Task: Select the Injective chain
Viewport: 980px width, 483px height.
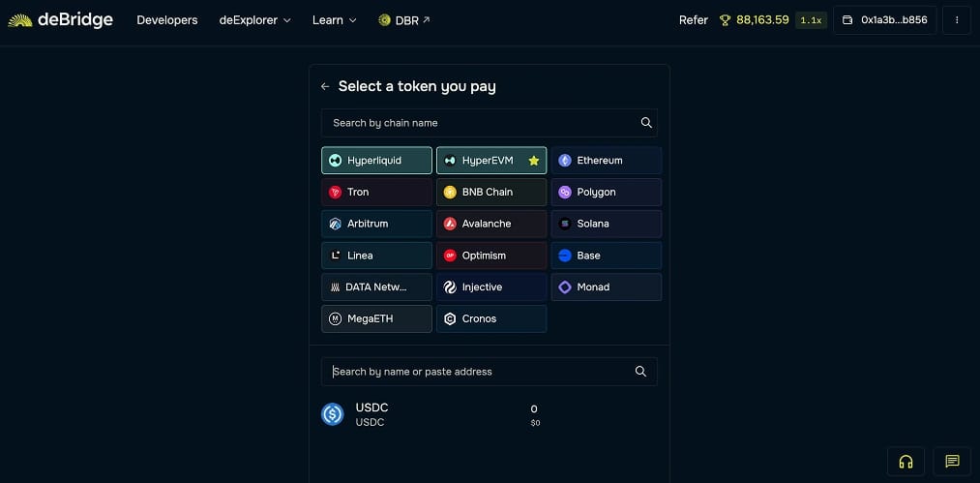Action: point(491,287)
